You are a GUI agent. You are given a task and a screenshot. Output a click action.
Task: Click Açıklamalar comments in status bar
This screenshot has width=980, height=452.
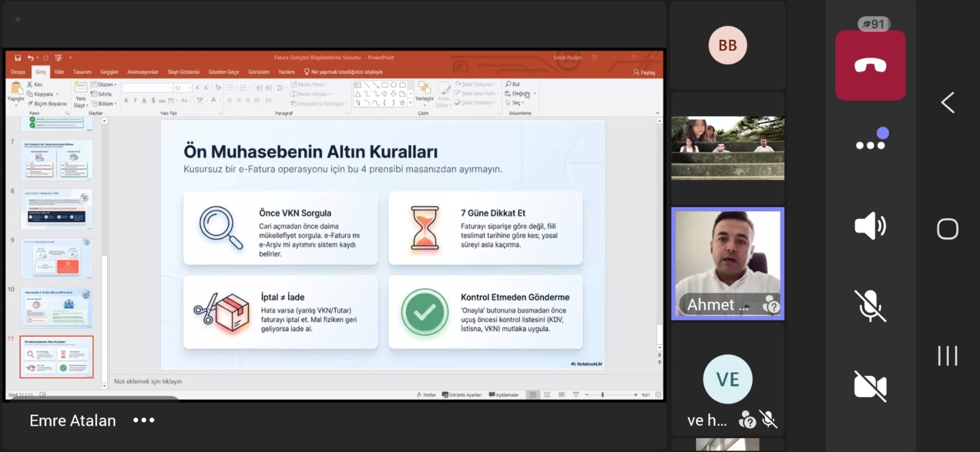coord(504,395)
